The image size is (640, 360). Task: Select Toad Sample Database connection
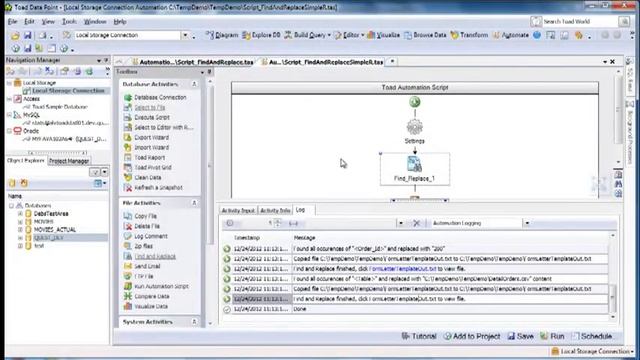pyautogui.click(x=60, y=107)
